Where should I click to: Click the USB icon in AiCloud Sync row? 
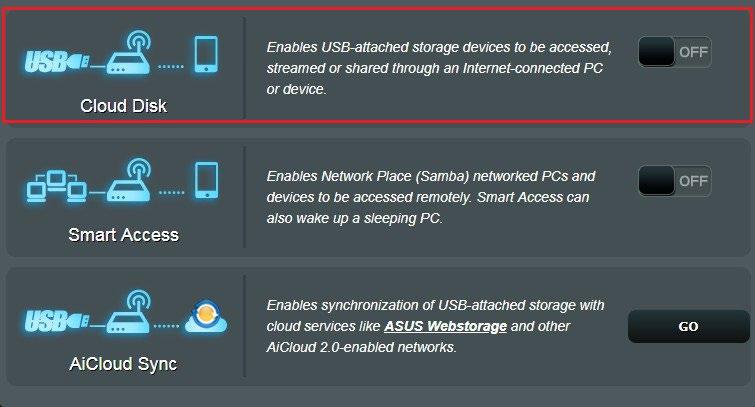(x=57, y=320)
